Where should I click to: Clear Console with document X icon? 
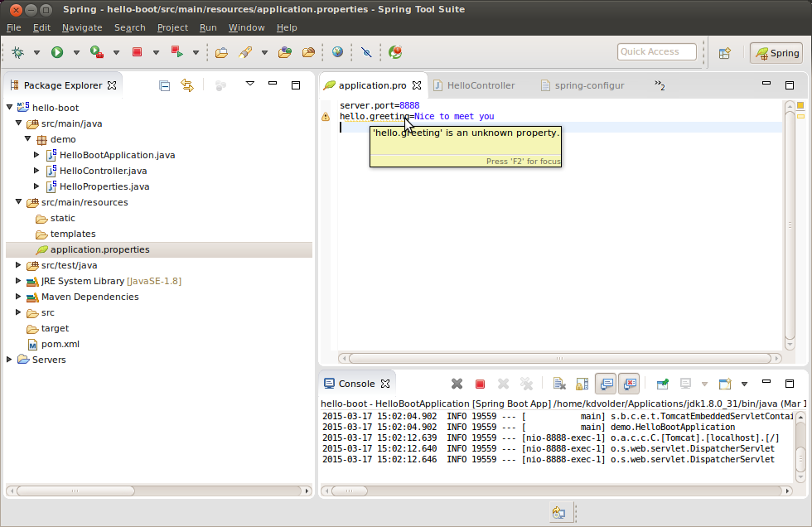558,384
